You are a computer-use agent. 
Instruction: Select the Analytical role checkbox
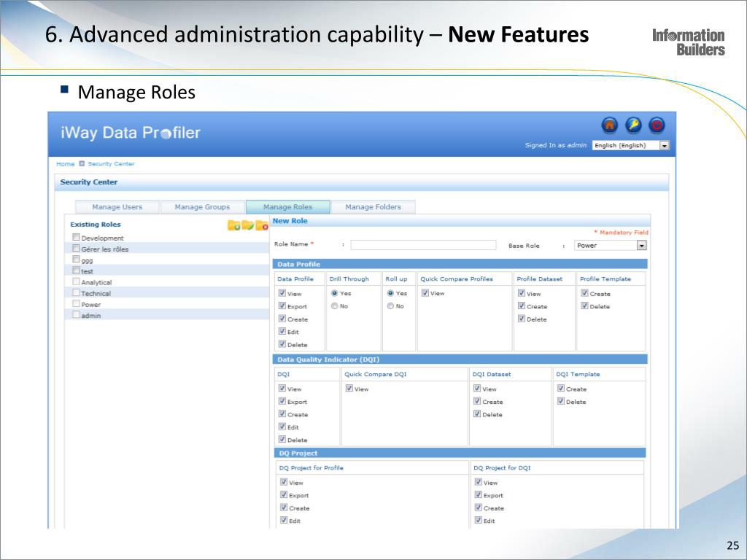pos(76,281)
